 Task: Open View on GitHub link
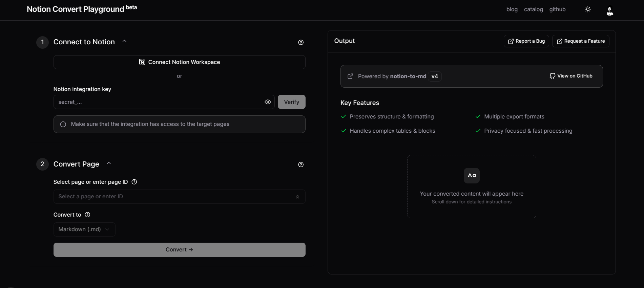[571, 76]
